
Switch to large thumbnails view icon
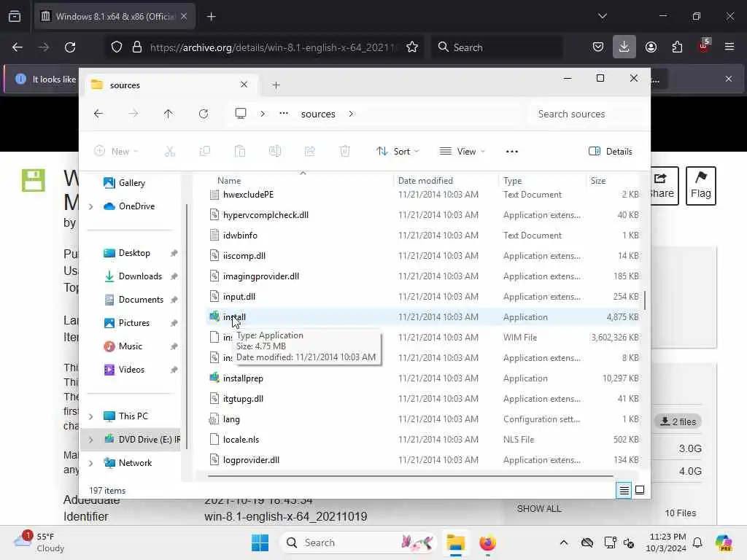point(640,490)
